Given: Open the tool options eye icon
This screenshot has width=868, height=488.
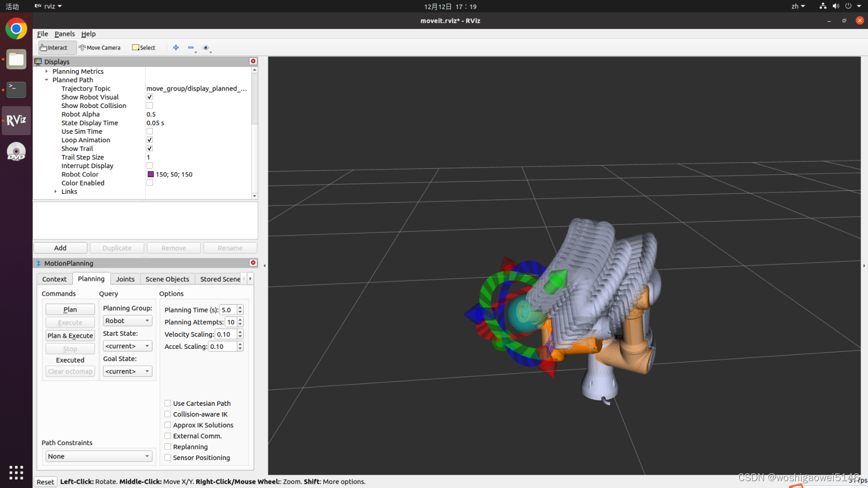Looking at the screenshot, I should [x=206, y=47].
